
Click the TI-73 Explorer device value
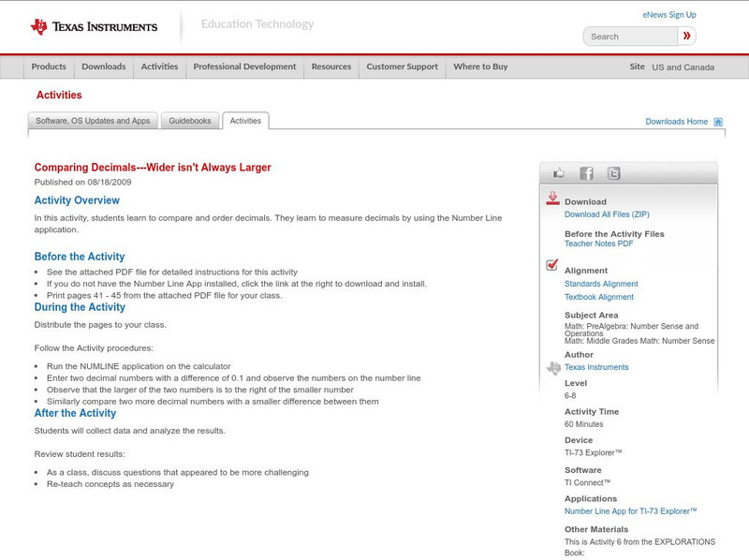pyautogui.click(x=594, y=452)
